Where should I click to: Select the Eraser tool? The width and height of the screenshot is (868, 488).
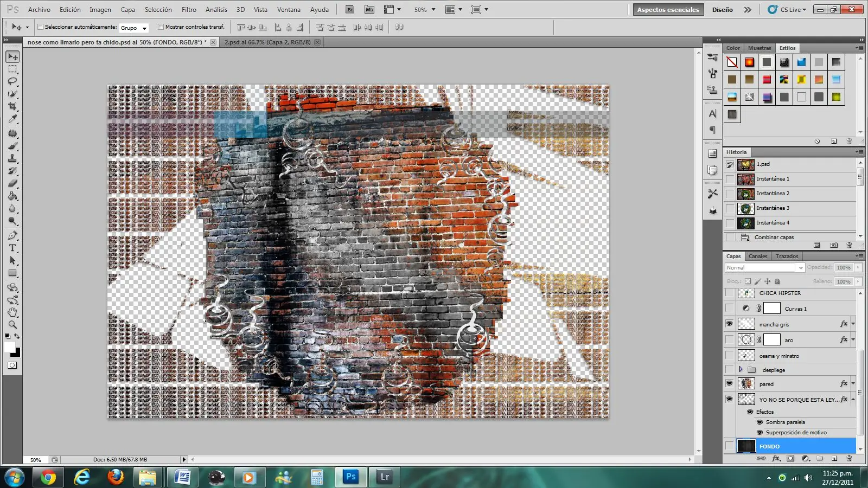tap(12, 183)
